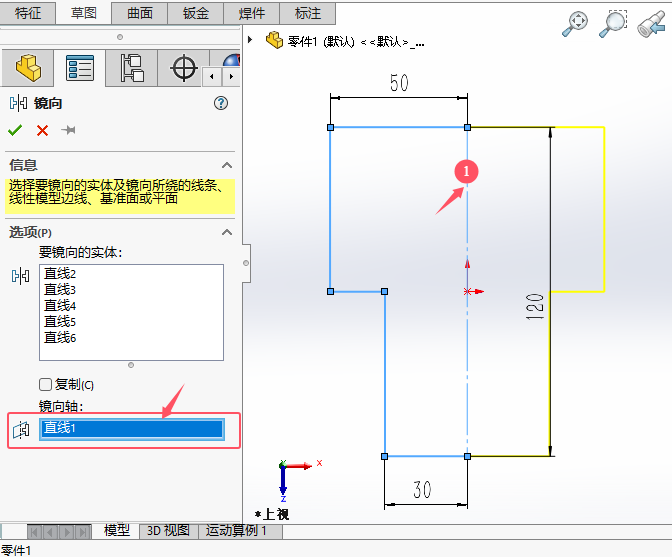The height and width of the screenshot is (557, 672).
Task: Open the DisplayManager sphere tab
Action: pos(231,59)
